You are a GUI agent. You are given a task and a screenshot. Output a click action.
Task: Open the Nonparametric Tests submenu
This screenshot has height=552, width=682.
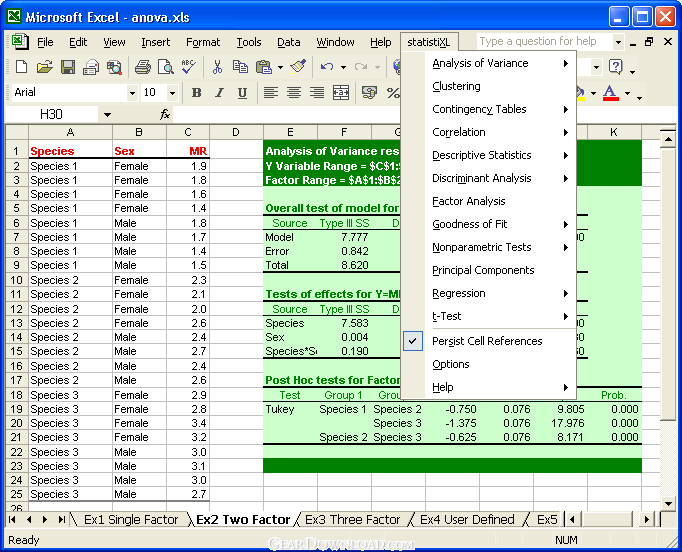pyautogui.click(x=500, y=247)
